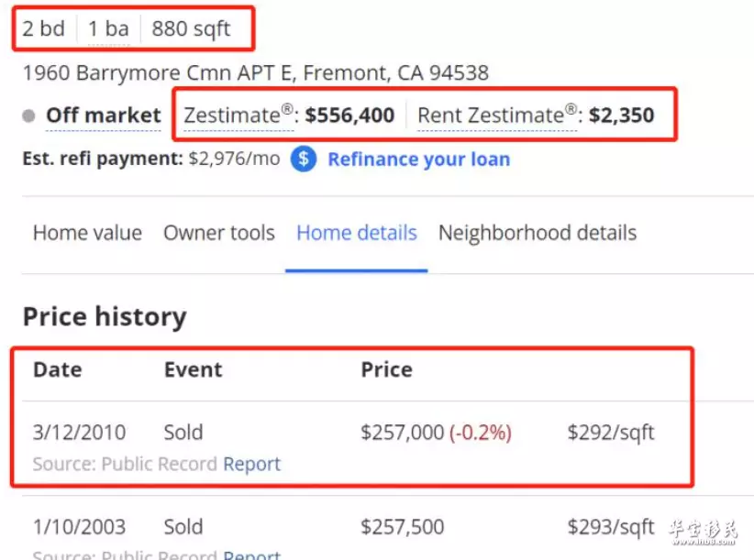Click the blue dollar sign refinance icon
Screen dimensions: 754x560
(x=304, y=159)
